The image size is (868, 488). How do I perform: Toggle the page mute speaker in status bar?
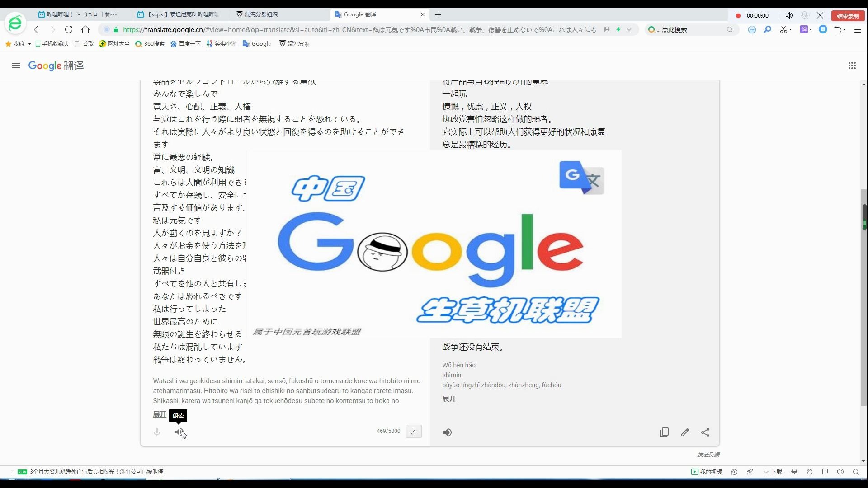(x=840, y=472)
